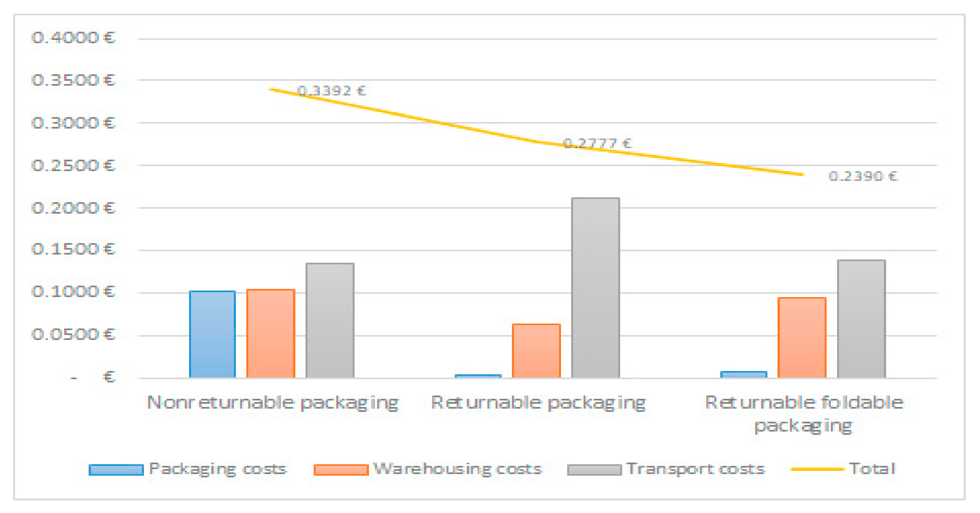Select the gray Returnable foldable transport bar

coord(861,319)
